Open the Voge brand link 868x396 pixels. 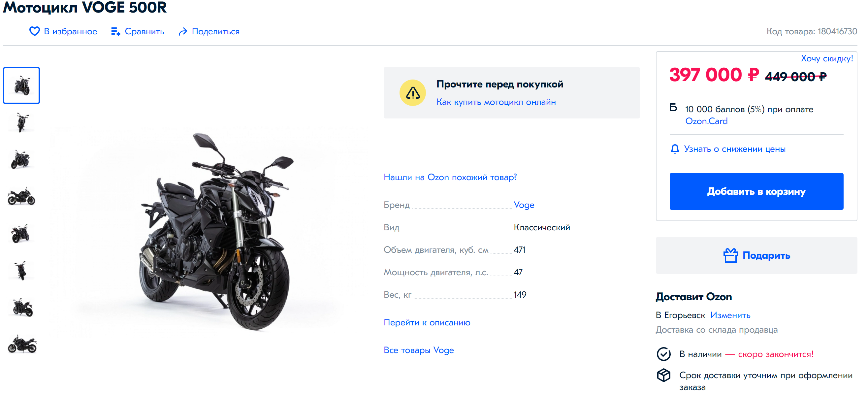(x=524, y=205)
